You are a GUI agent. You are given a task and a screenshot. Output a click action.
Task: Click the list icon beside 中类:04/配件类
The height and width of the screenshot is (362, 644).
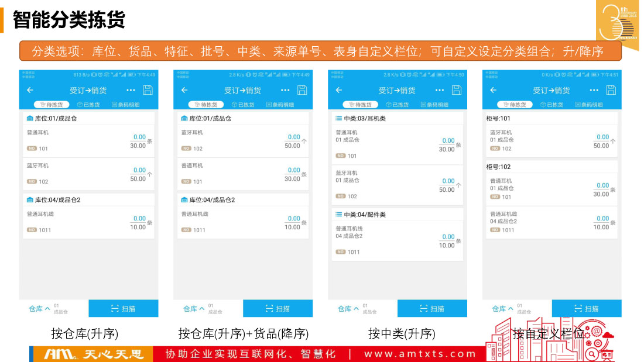338,215
